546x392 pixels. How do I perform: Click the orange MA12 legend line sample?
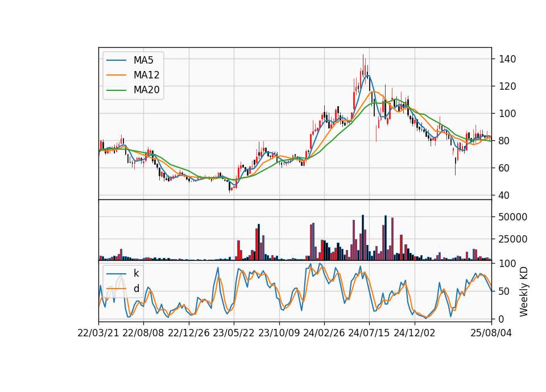pos(116,75)
